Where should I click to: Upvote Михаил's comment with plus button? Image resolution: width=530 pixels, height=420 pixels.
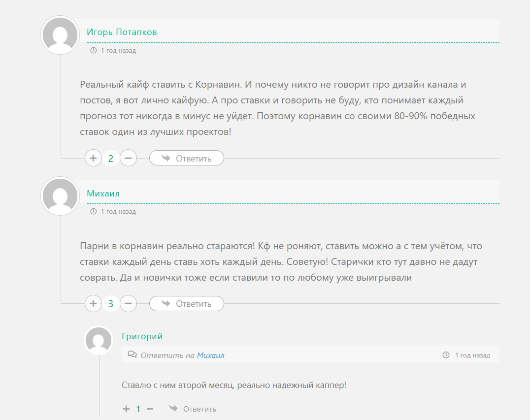click(93, 304)
